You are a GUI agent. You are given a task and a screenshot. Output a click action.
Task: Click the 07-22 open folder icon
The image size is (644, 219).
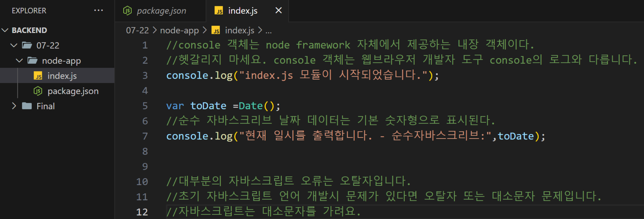27,45
